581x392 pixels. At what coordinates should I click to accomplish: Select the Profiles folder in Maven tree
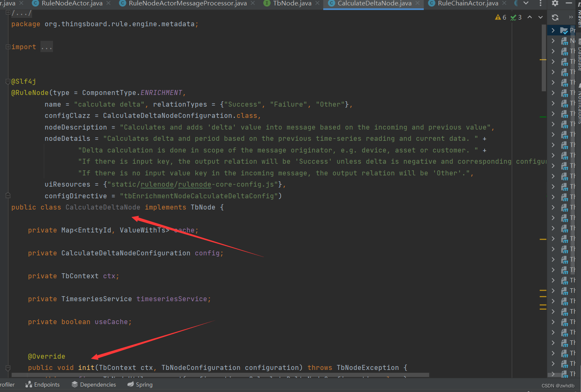[568, 30]
